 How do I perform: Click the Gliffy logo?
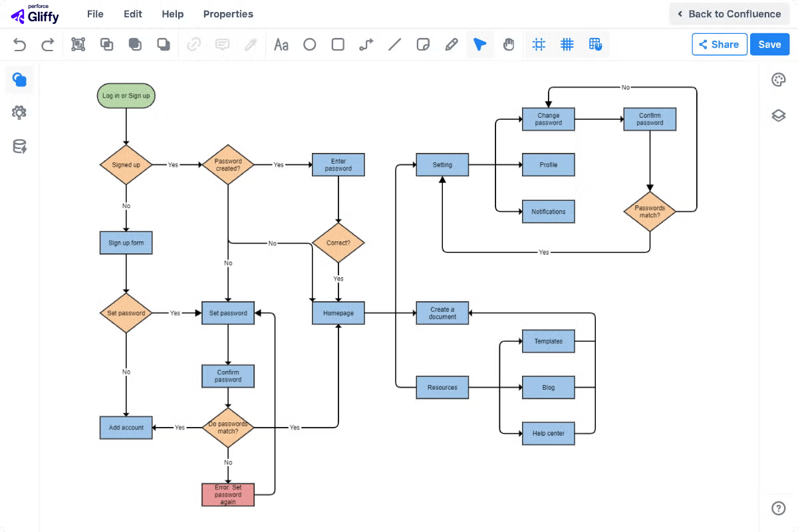(35, 14)
